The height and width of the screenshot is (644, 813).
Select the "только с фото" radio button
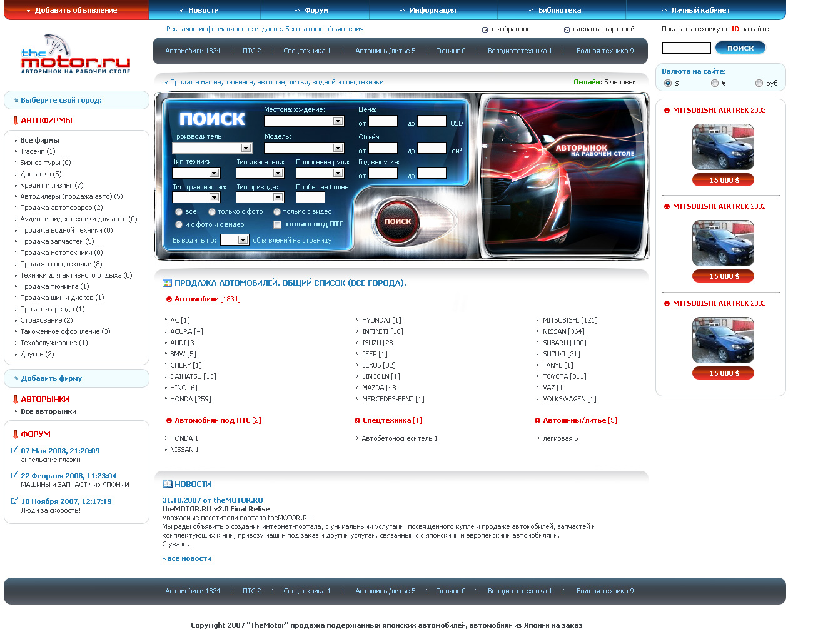click(x=211, y=211)
